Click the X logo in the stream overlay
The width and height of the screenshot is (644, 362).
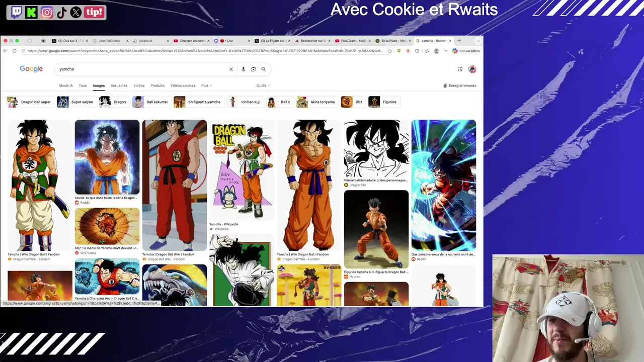pos(76,13)
